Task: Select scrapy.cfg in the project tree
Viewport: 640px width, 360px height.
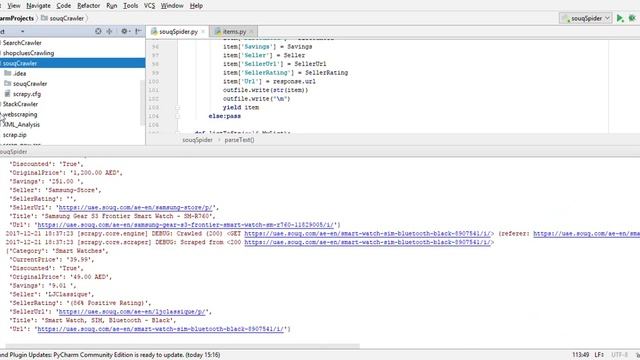Action: (x=27, y=94)
